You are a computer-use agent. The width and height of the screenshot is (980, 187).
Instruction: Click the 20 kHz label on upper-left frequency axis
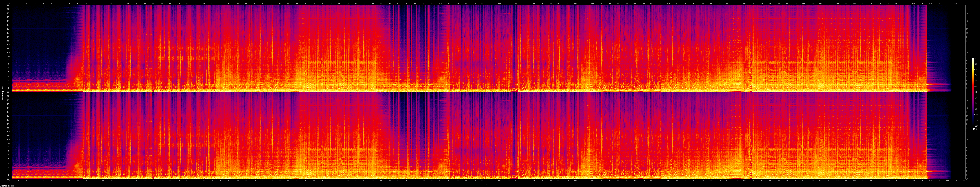(x=8, y=13)
